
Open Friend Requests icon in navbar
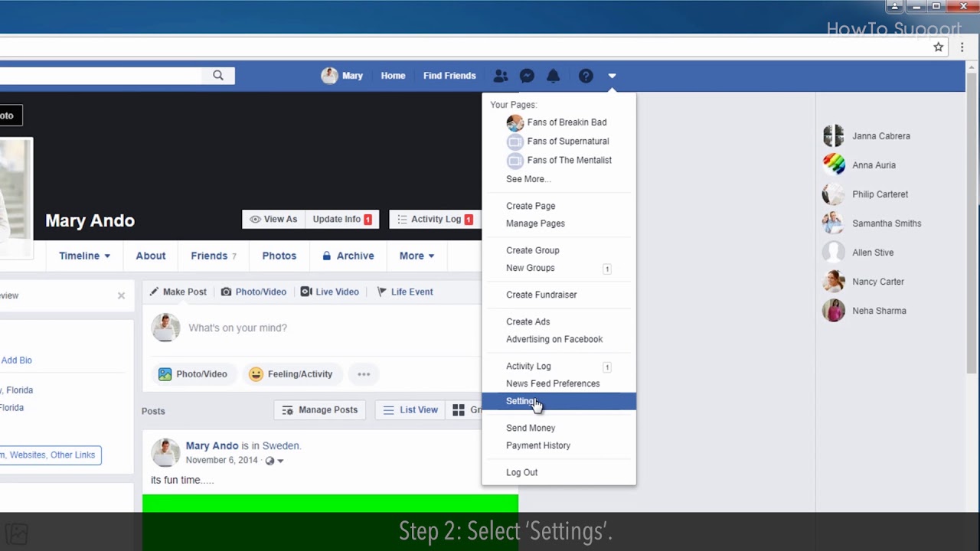501,76
